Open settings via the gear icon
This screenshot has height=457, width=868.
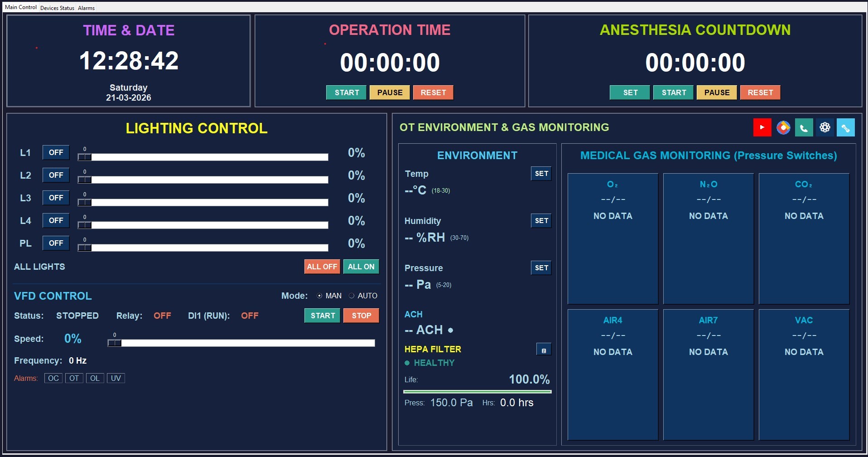click(825, 127)
